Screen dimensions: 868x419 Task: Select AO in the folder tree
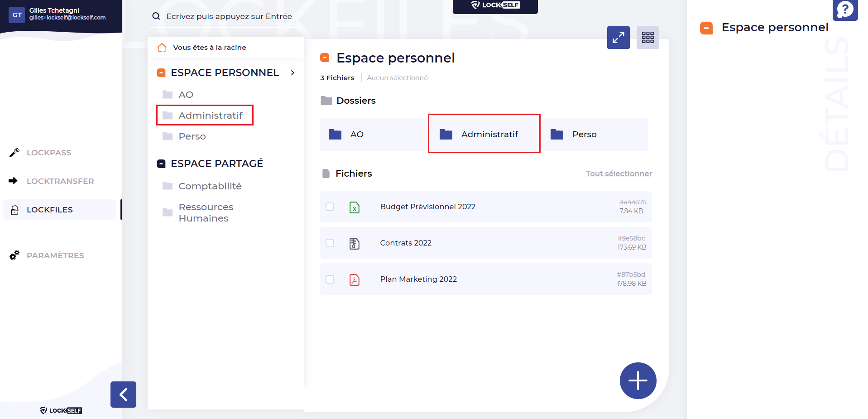[186, 95]
